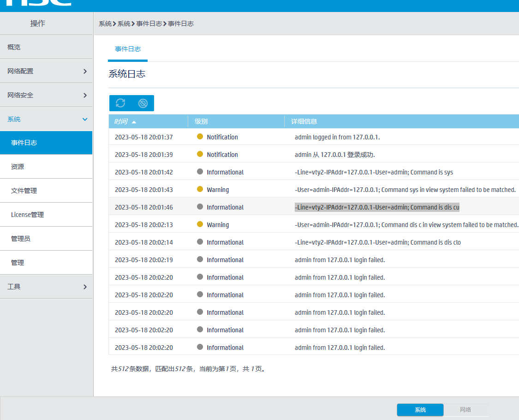The width and height of the screenshot is (519, 420).
Task: Click the 详细信息 column header
Action: (x=402, y=121)
